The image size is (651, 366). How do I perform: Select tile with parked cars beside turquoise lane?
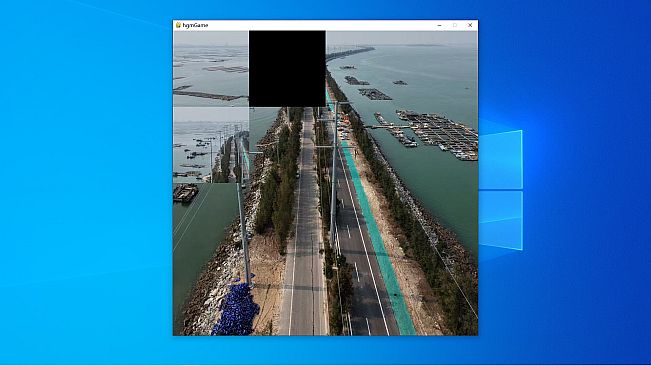coord(364,145)
